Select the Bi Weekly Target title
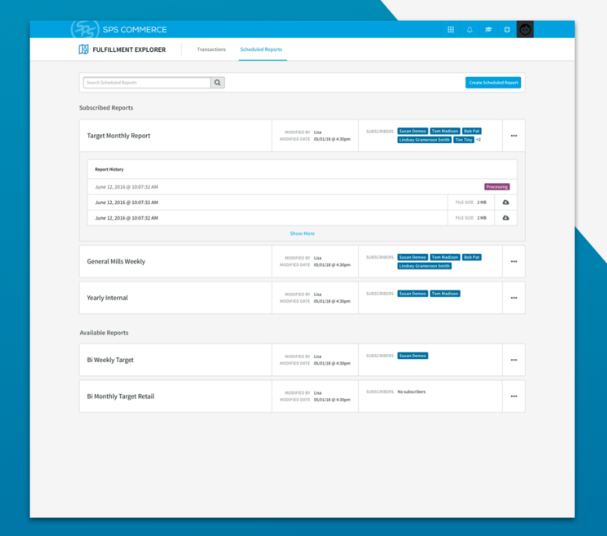Viewport: 607px width, 536px height. pyautogui.click(x=110, y=360)
